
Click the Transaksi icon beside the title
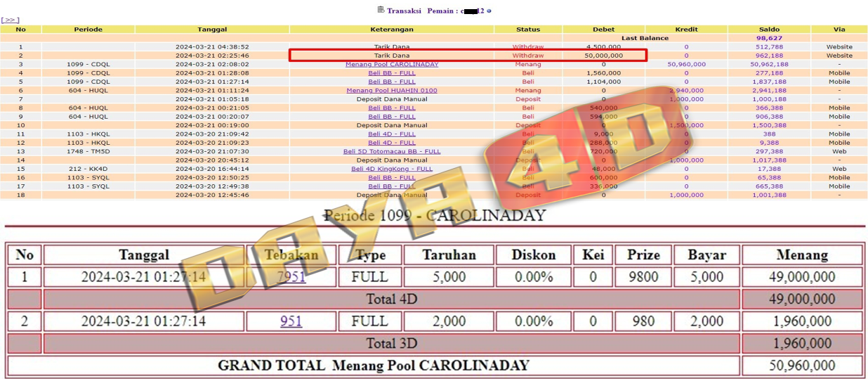[x=381, y=10]
